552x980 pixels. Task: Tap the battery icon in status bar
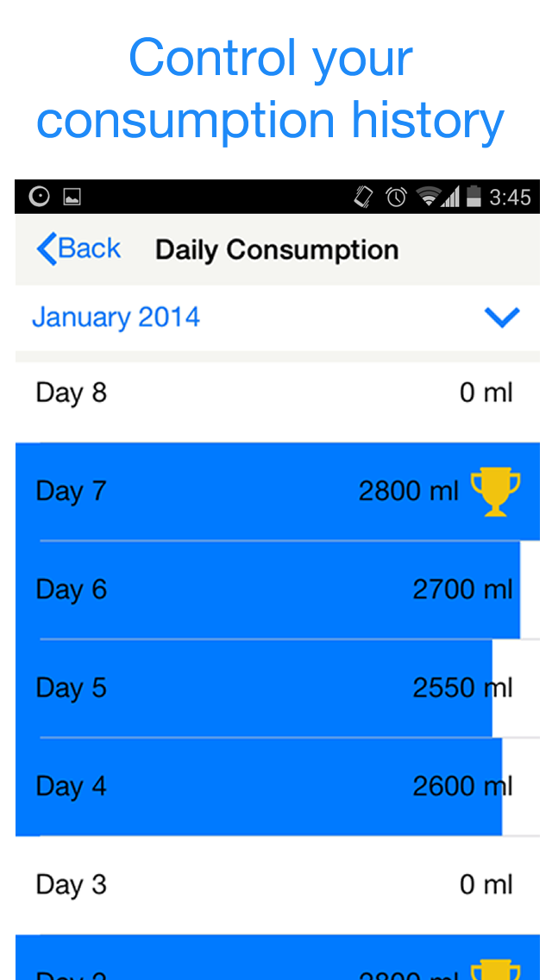[x=474, y=198]
